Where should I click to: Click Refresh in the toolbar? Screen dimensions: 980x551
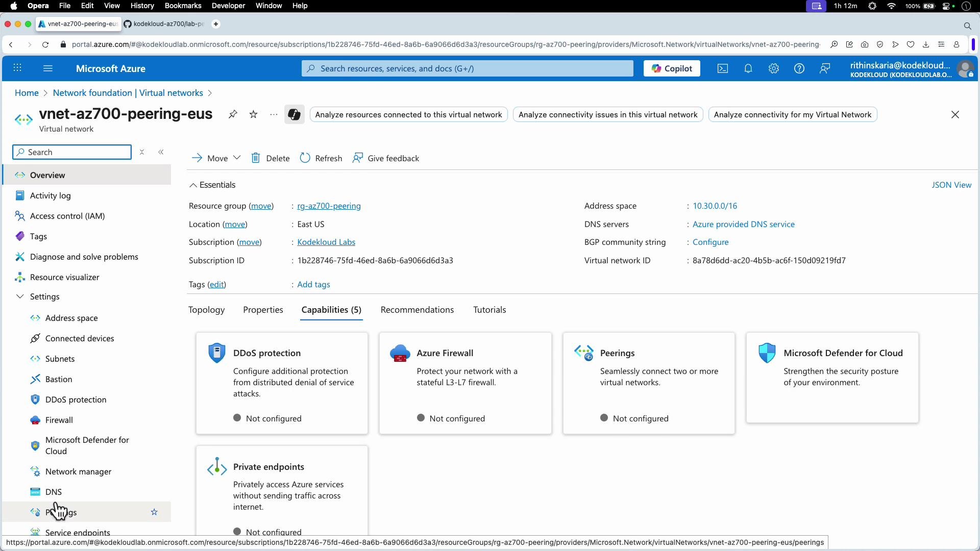coord(321,158)
